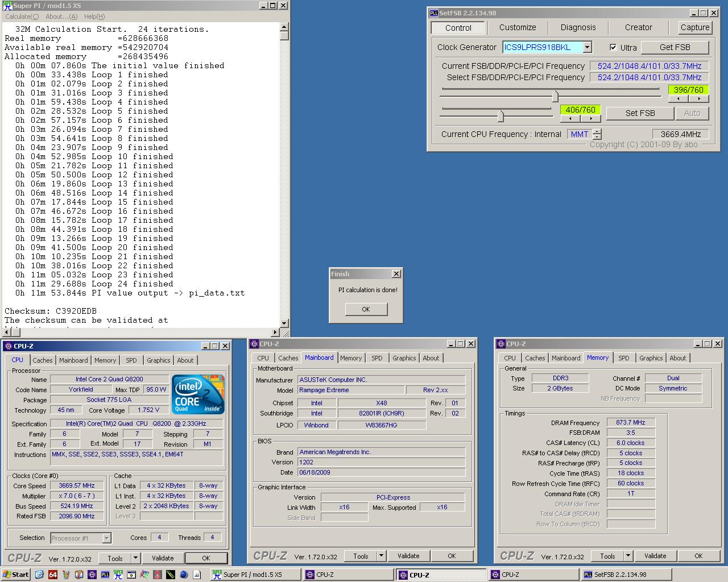Open Help menu in Super PI
The image size is (728, 582).
(x=94, y=16)
